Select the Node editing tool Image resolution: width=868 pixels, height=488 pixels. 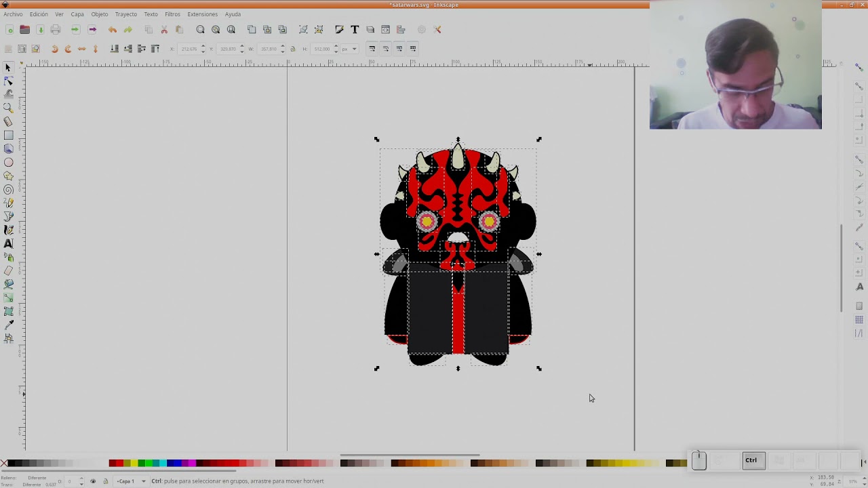(x=8, y=81)
